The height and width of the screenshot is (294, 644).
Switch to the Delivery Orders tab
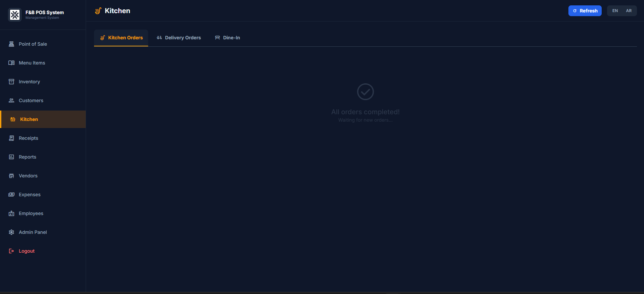179,38
